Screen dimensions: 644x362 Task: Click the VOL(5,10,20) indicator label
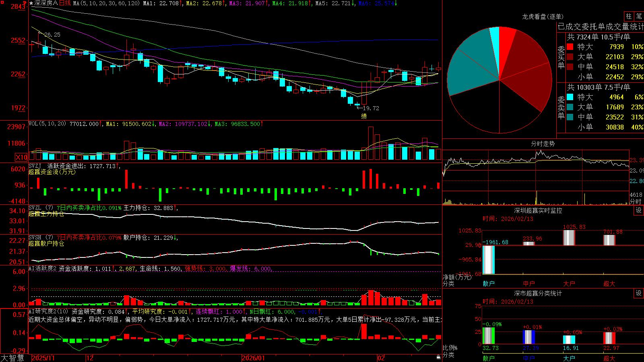(x=47, y=124)
